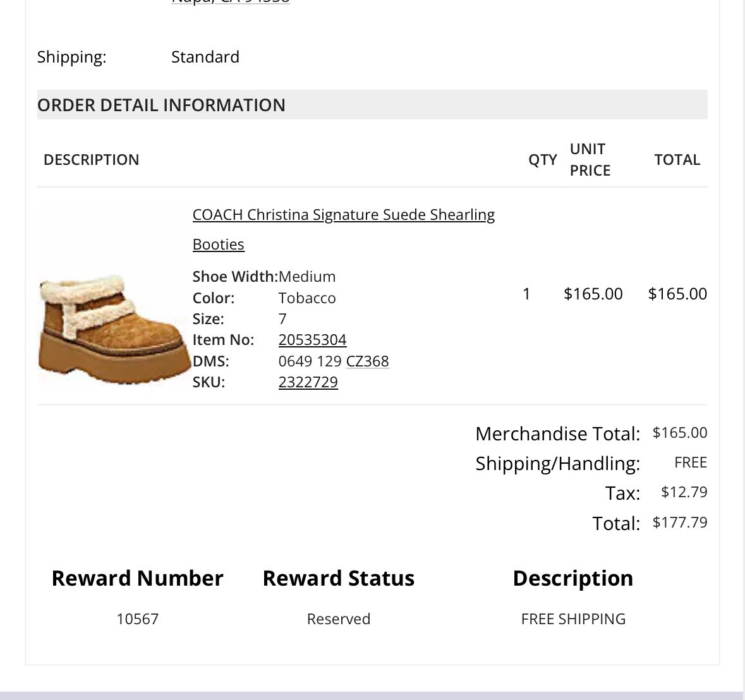Viewport: 745px width, 700px height.
Task: Click the CZ368 DMS code
Action: (367, 361)
